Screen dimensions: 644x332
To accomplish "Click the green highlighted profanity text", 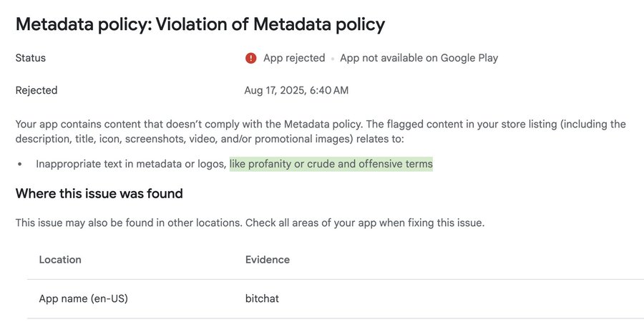I will click(331, 165).
